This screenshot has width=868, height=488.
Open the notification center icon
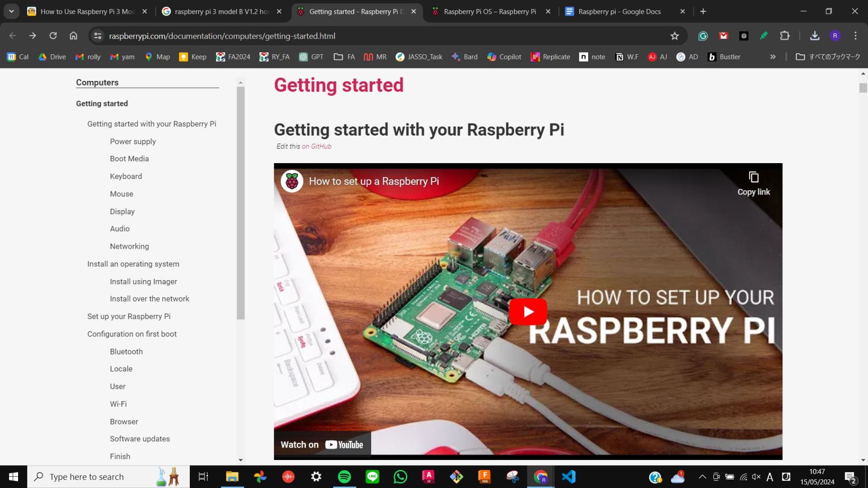point(850,477)
